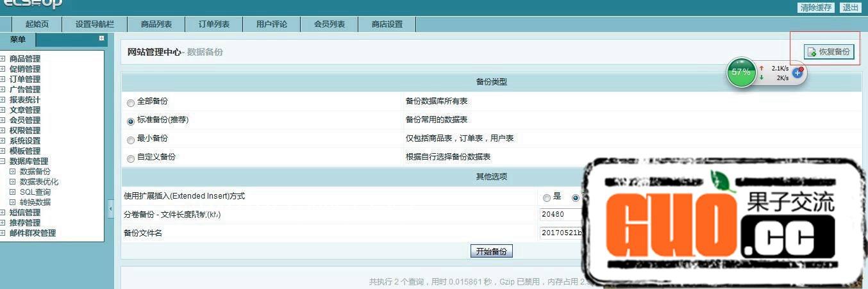Collapse the left sidebar with the arrow handle
Image resolution: width=868 pixels, height=289 pixels.
click(110, 209)
